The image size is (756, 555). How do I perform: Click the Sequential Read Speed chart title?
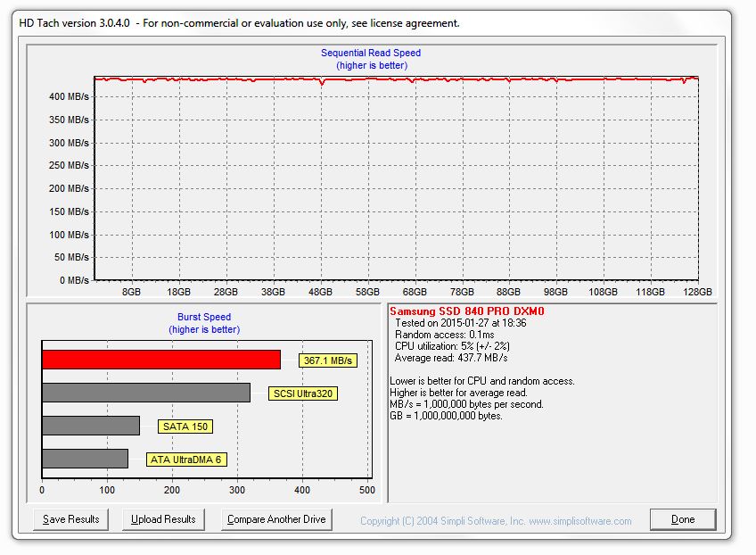[371, 53]
